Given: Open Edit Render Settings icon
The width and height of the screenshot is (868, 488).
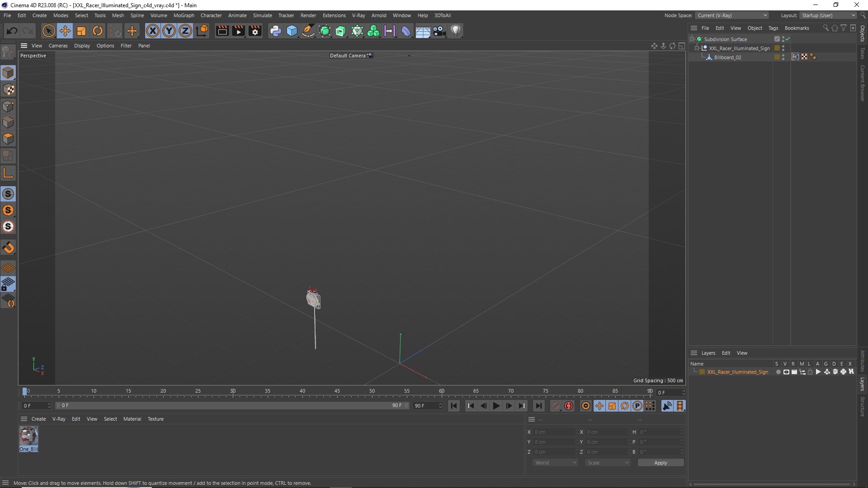Looking at the screenshot, I should point(255,31).
